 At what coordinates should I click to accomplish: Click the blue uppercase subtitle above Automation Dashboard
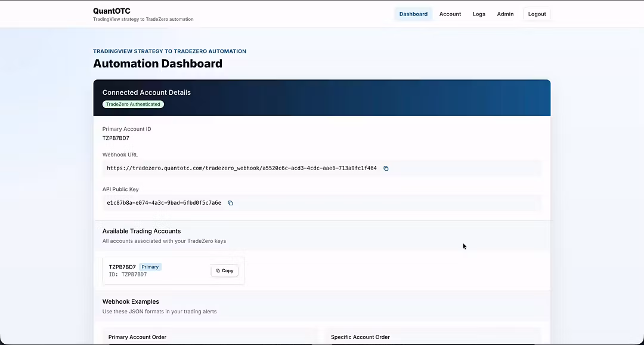(x=169, y=51)
